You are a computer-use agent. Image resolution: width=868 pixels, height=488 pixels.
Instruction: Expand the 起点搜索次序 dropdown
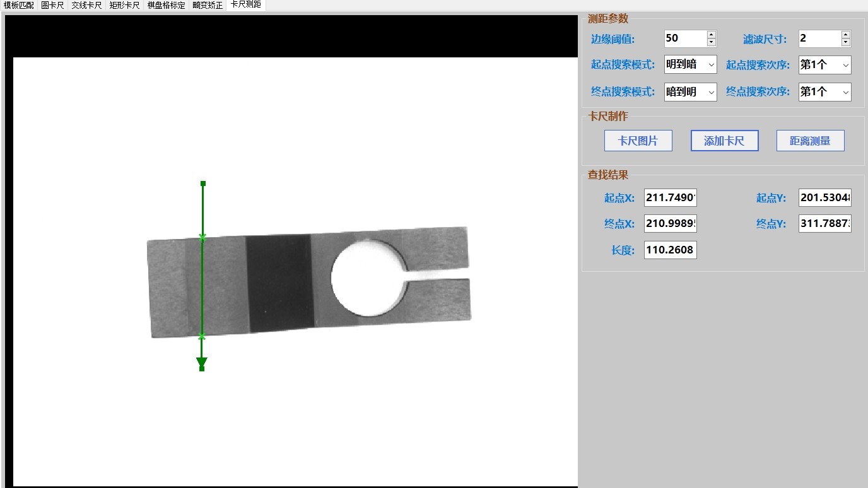[x=825, y=64]
